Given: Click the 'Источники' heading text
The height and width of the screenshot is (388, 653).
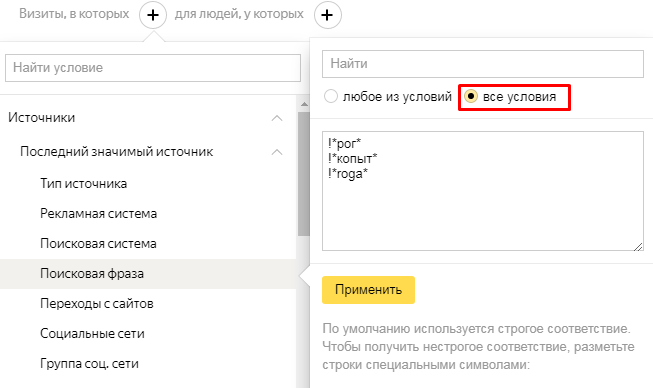Looking at the screenshot, I should click(x=42, y=118).
